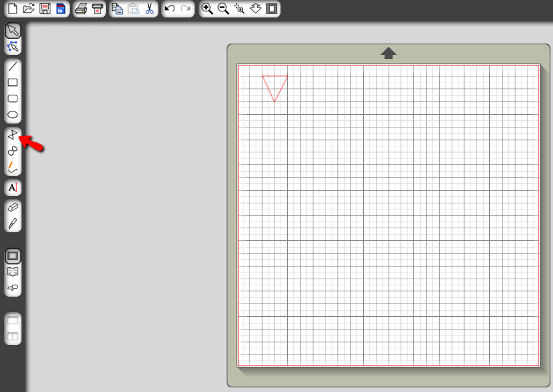Activate the drag zoom tool
The height and width of the screenshot is (392, 553).
(255, 9)
